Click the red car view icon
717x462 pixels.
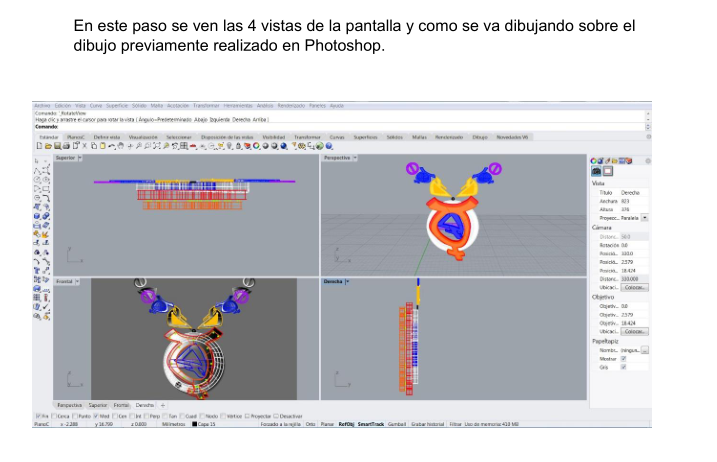pos(193,146)
